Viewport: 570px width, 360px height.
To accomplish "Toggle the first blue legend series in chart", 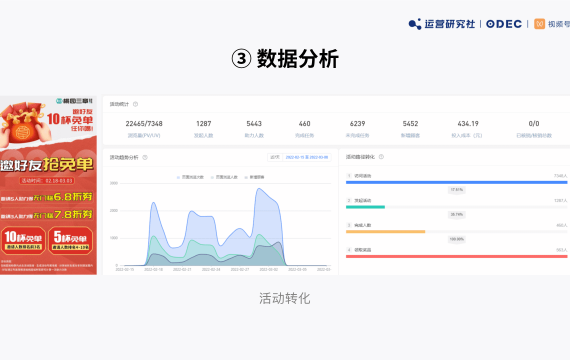I will 190,177.
